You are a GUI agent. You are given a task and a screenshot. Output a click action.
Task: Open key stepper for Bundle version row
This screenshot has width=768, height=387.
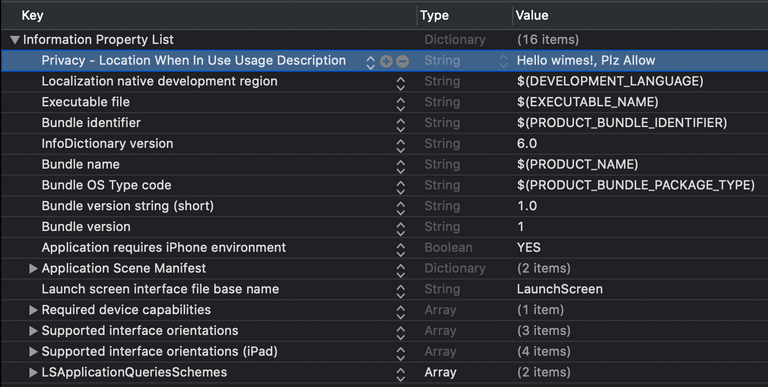tap(401, 228)
